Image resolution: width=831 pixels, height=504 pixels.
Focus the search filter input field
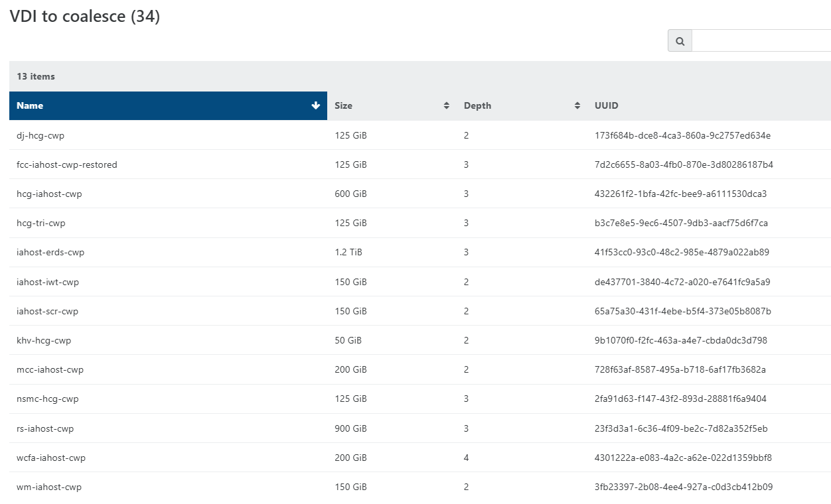(761, 41)
